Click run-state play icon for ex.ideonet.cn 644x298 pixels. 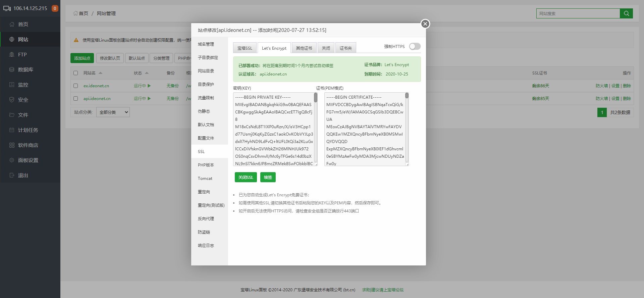point(149,86)
